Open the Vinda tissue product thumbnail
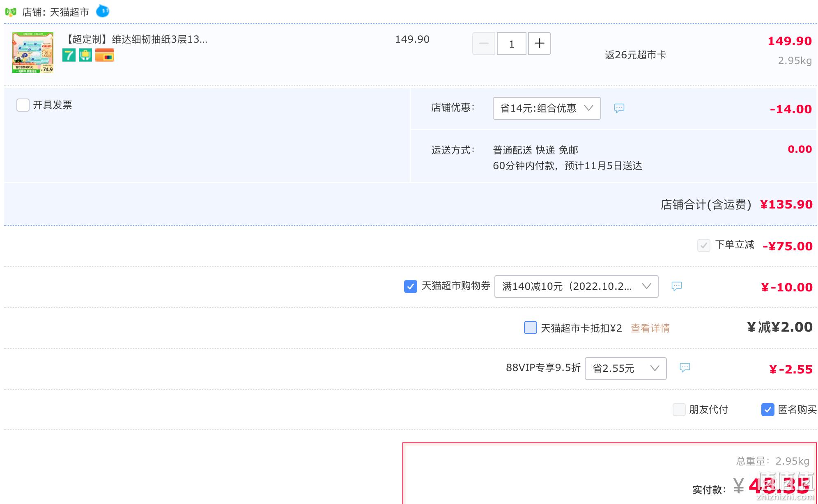The image size is (818, 504). pyautogui.click(x=33, y=53)
